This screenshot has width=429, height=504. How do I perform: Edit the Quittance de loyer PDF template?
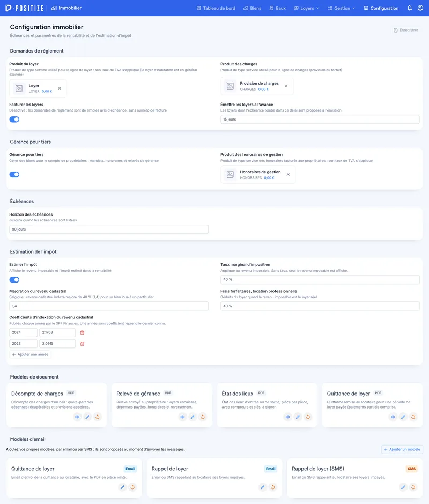403,417
